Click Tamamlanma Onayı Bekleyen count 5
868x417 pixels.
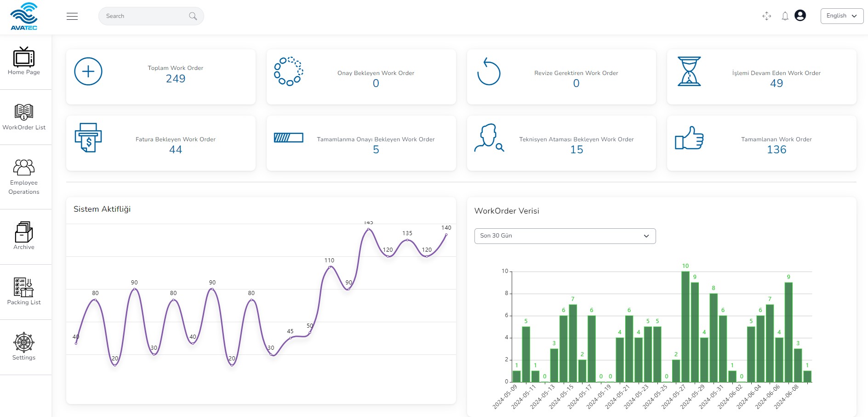tap(376, 150)
